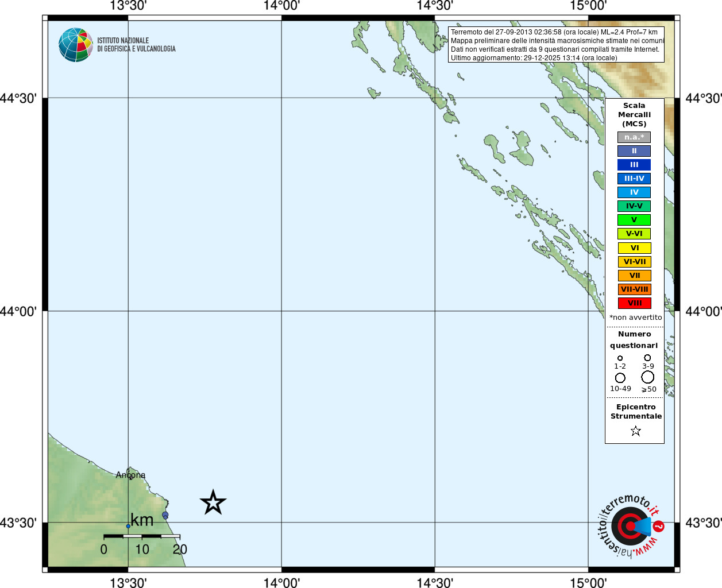Click the Numero questionari heading

point(634,340)
